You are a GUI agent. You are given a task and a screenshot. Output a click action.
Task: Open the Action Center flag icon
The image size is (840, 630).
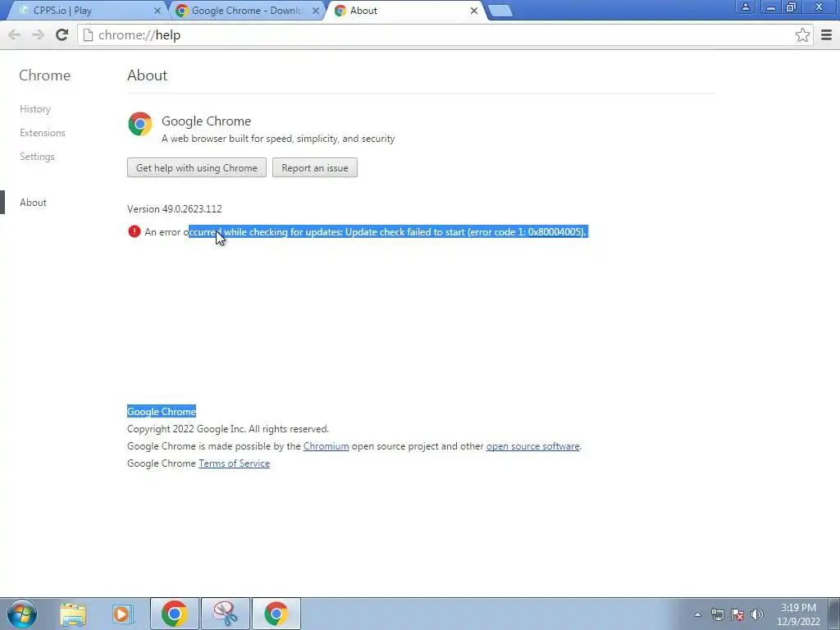tap(737, 614)
